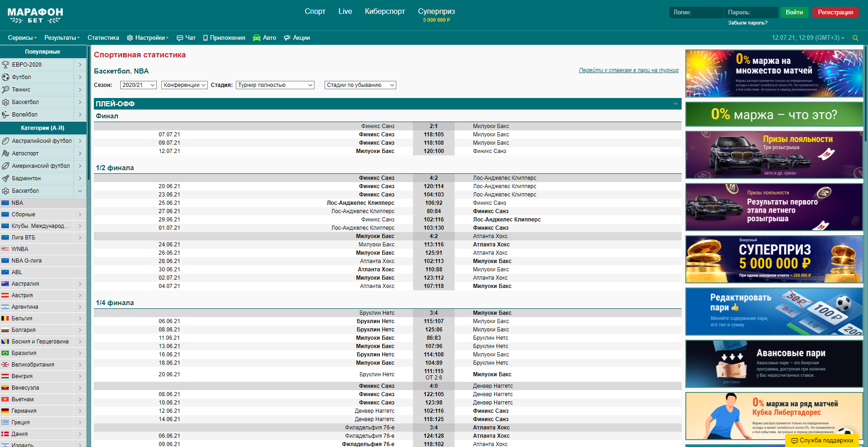
Task: Open the Турнир полностью stage dropdown
Action: point(275,85)
